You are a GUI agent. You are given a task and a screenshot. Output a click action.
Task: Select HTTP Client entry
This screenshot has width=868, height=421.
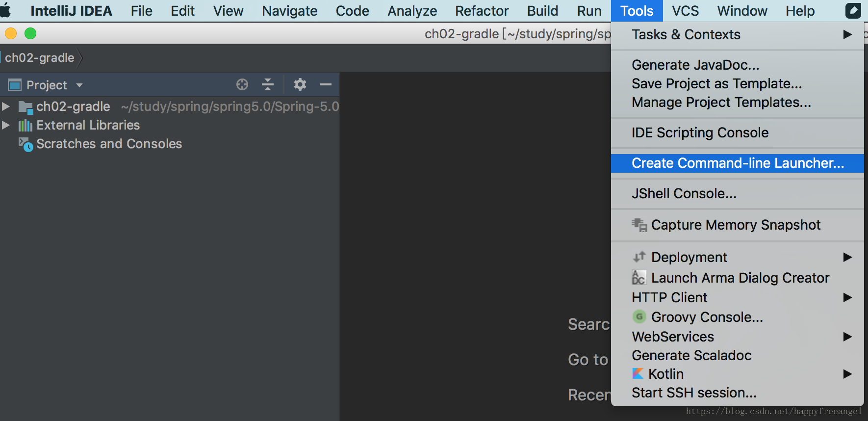738,297
